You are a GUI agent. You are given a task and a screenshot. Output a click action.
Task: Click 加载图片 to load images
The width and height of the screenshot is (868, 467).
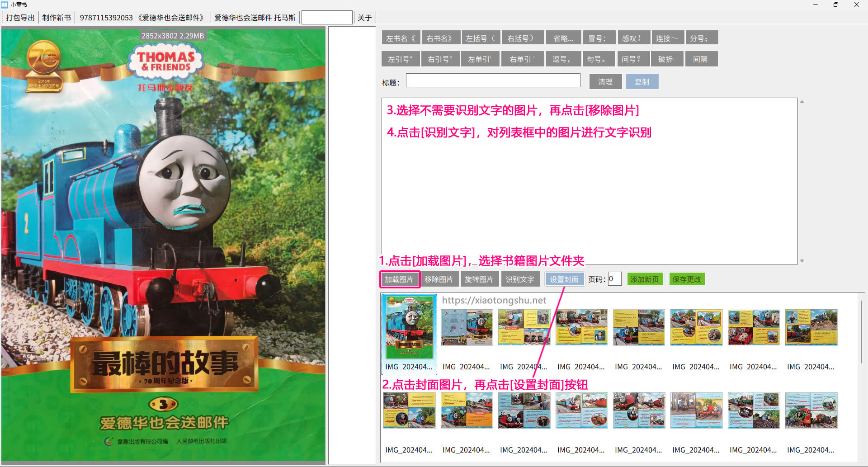click(x=400, y=279)
